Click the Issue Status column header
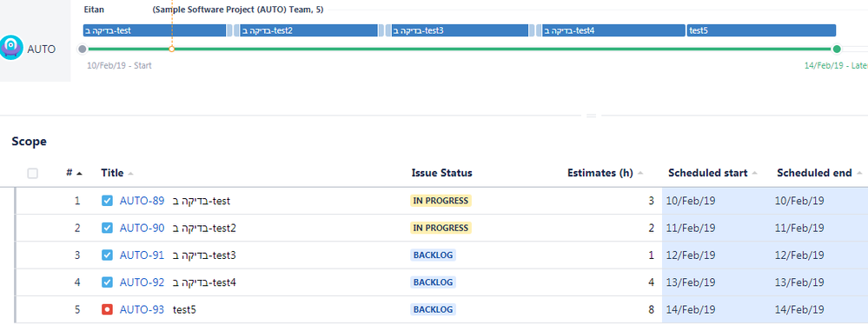Screen dimensions: 868x325 pyautogui.click(x=441, y=173)
